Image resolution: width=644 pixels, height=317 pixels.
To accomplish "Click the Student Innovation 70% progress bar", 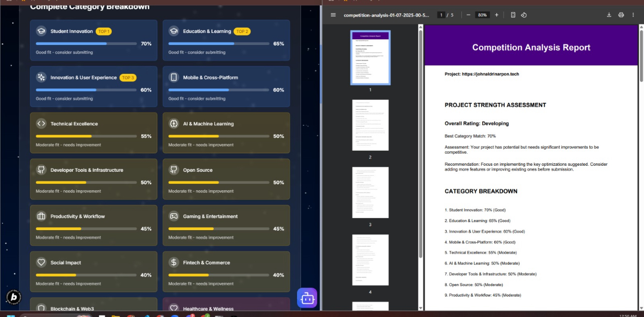I will tap(86, 44).
